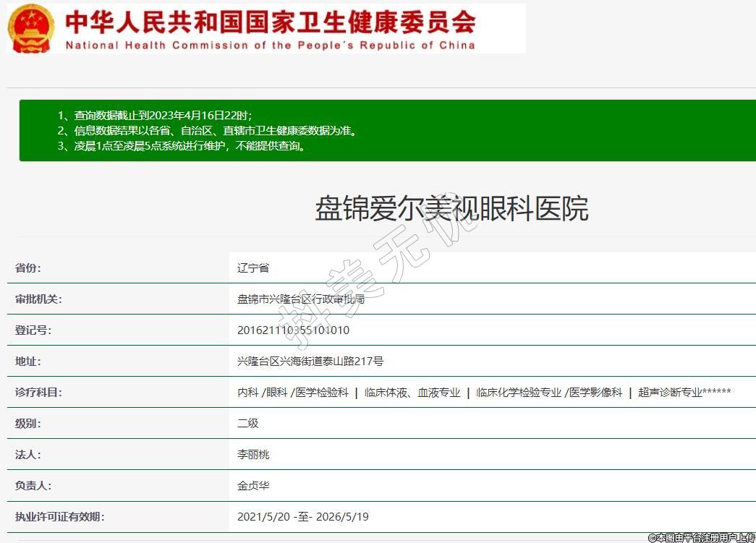Image resolution: width=756 pixels, height=543 pixels.
Task: Click the English National Health Commission subtitle
Action: pos(270,45)
